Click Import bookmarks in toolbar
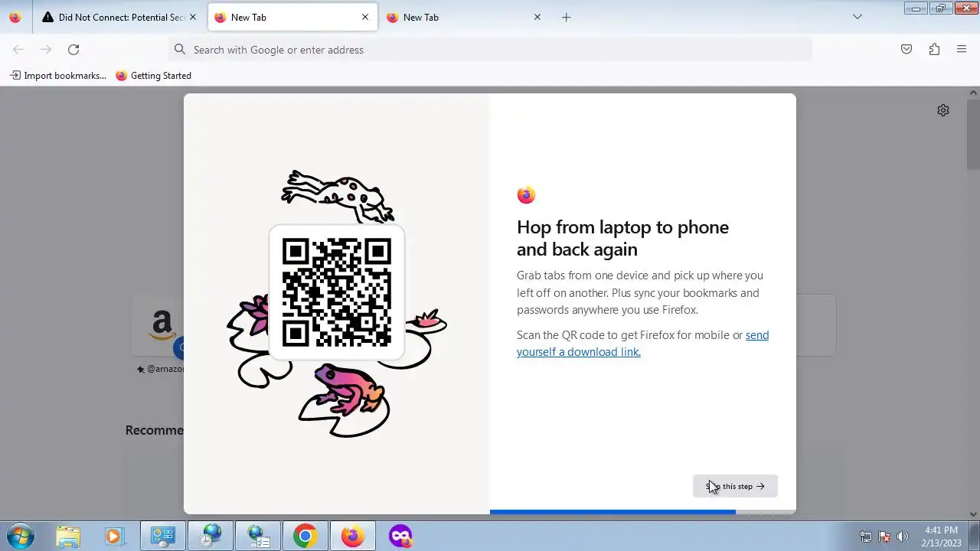 pyautogui.click(x=58, y=76)
